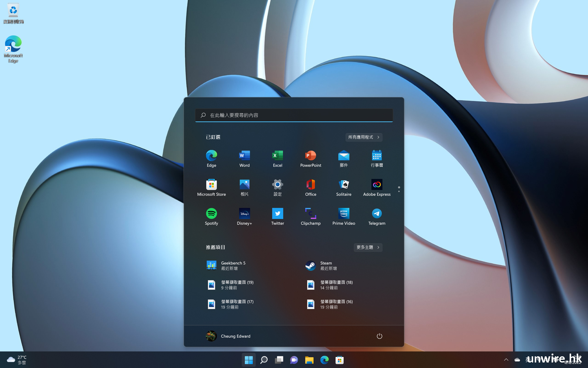Open Microsoft Store pinned icon
Viewport: 588px width, 368px height.
(211, 187)
